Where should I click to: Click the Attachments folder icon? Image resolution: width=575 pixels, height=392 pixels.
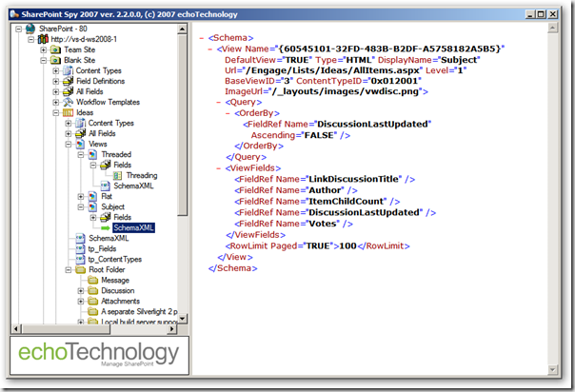[x=92, y=302]
